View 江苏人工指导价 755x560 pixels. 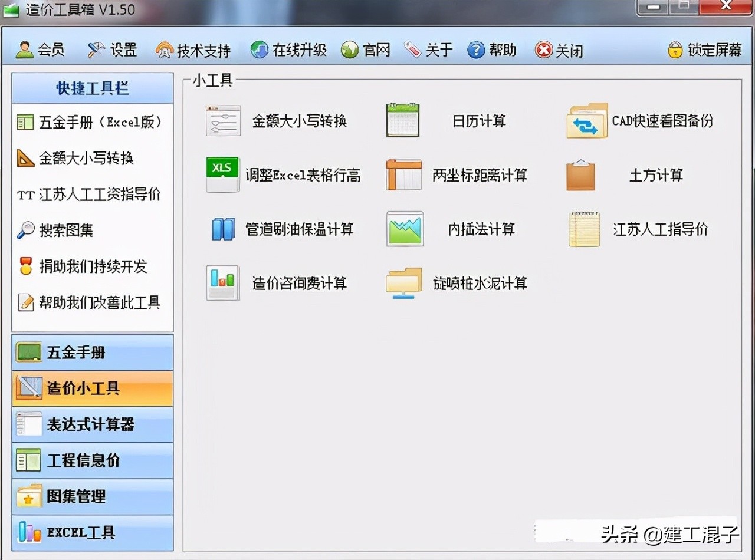coord(661,229)
